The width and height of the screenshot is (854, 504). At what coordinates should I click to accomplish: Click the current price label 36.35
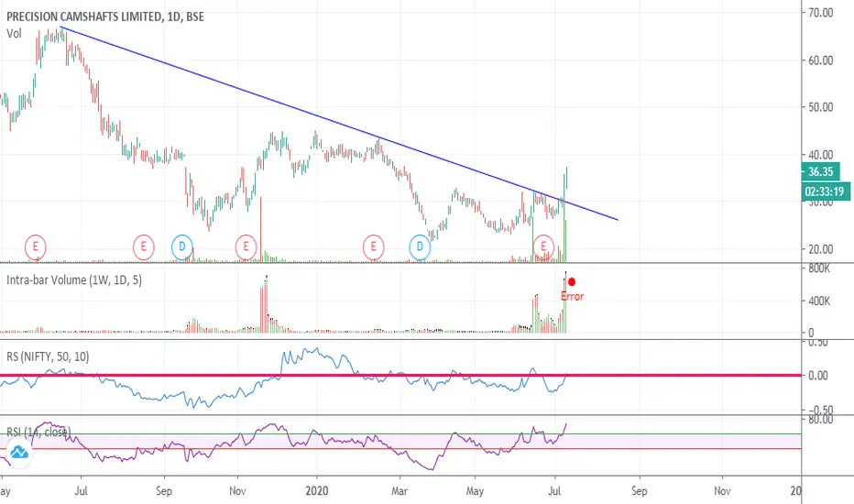click(821, 171)
